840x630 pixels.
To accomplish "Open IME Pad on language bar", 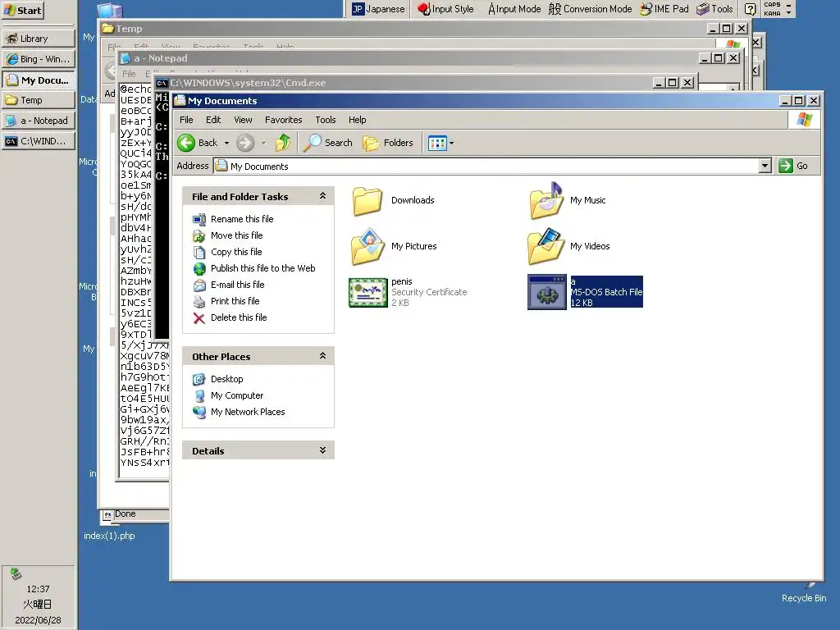I will click(664, 9).
